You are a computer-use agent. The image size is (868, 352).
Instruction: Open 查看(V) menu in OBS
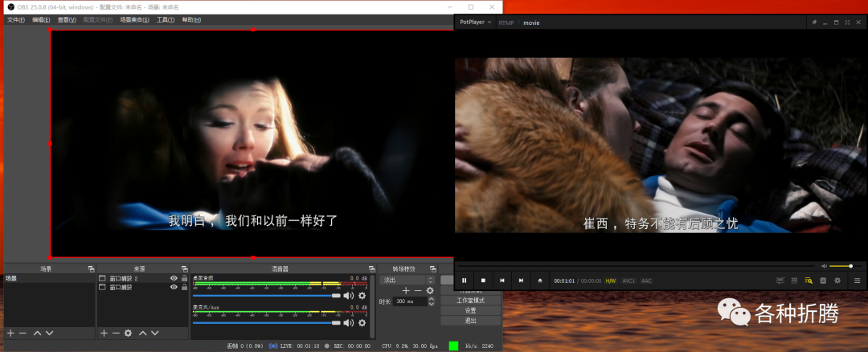click(67, 20)
